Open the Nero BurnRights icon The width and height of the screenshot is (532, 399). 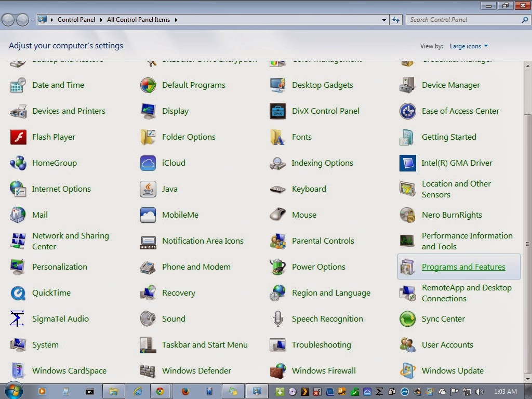(x=407, y=215)
